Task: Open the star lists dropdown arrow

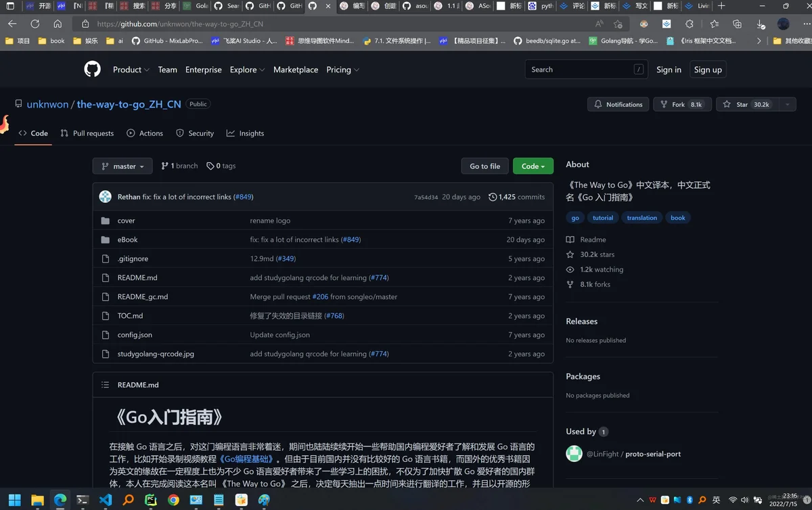Action: [787, 104]
